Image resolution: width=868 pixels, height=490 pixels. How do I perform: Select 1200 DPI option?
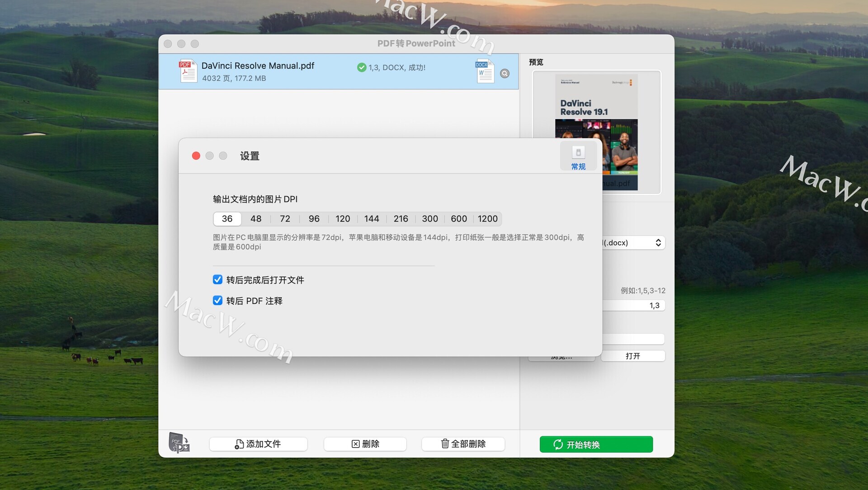click(x=488, y=219)
